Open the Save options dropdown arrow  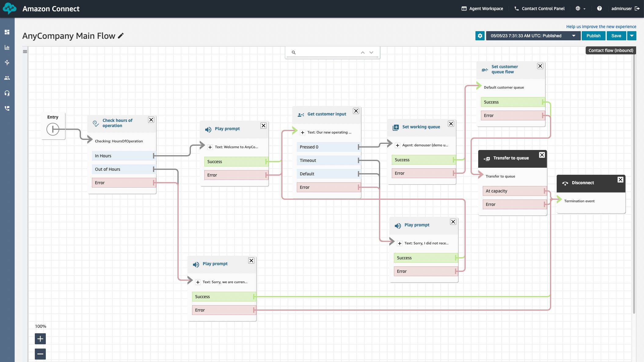point(632,36)
